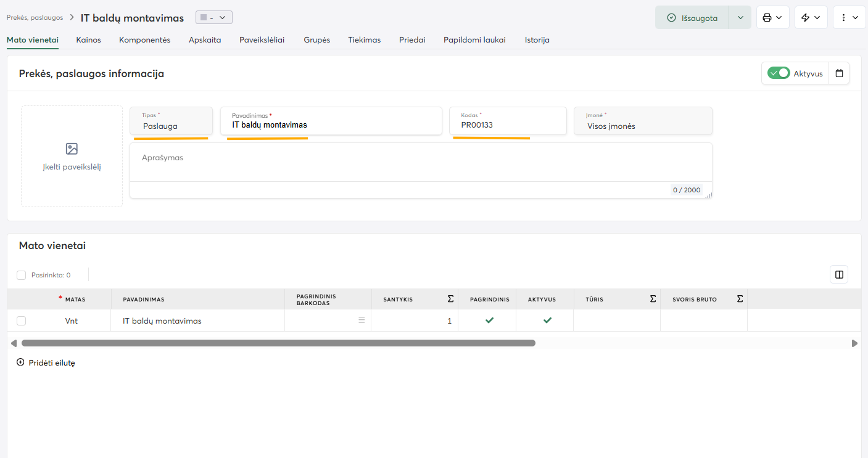Screen dimensions: 868x458
Task: Open the status dropdown beside the title
Action: click(214, 17)
